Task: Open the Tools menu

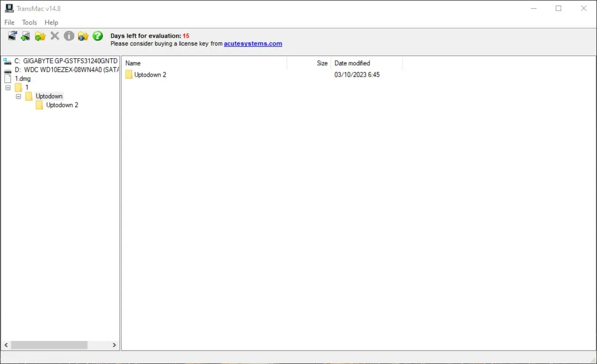Action: tap(29, 22)
